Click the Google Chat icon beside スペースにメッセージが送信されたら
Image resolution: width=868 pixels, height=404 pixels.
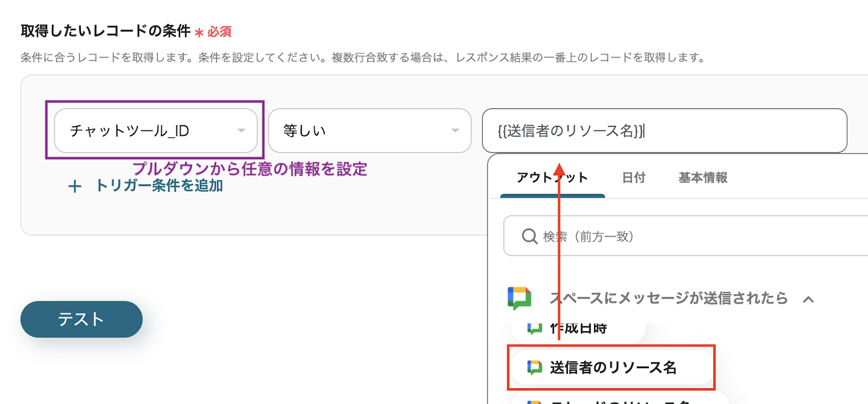519,298
